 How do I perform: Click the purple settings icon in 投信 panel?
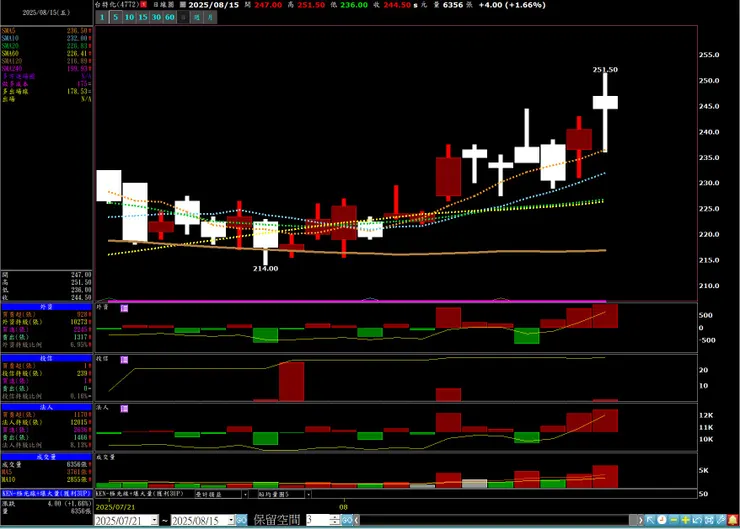click(124, 360)
